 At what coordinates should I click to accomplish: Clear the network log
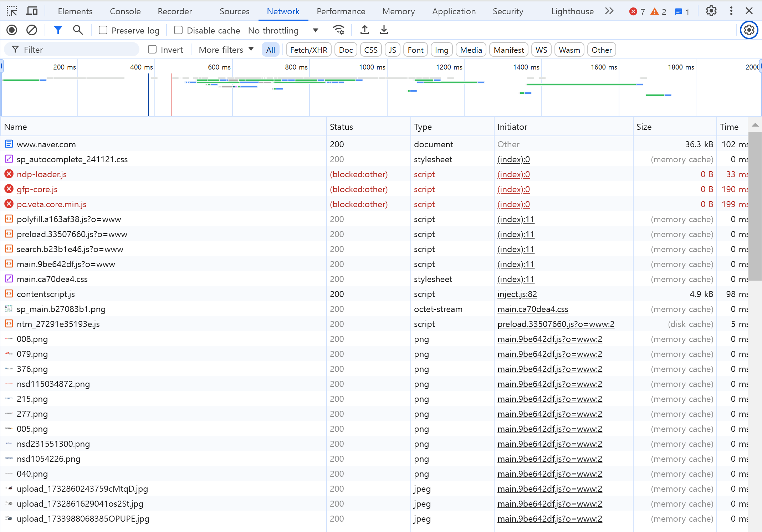pyautogui.click(x=32, y=30)
